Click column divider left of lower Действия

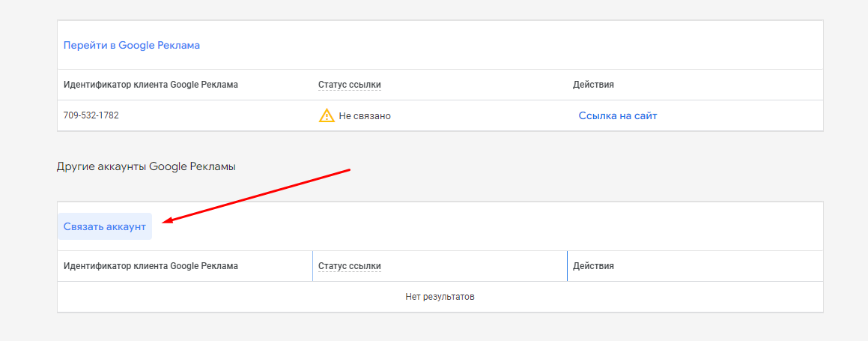click(567, 266)
